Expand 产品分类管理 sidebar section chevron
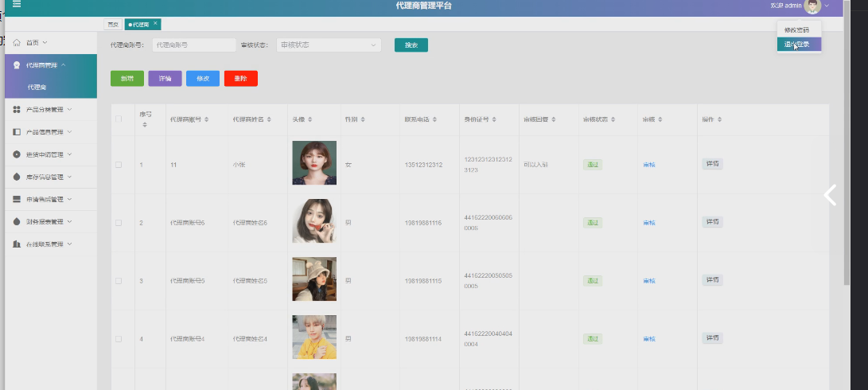Viewport: 868px width, 390px height. (69, 110)
